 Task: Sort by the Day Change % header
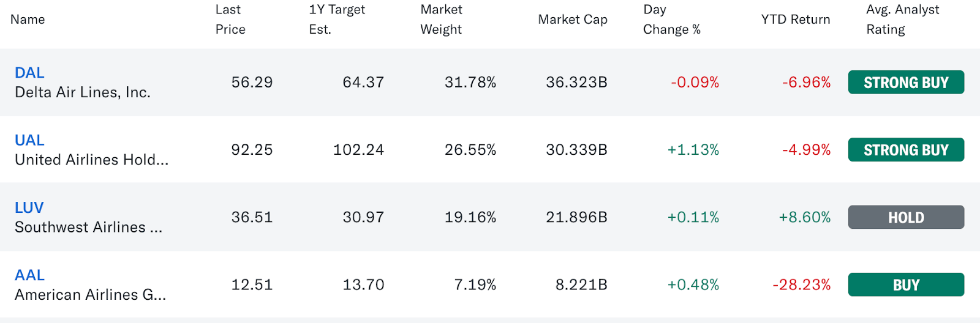click(x=671, y=20)
